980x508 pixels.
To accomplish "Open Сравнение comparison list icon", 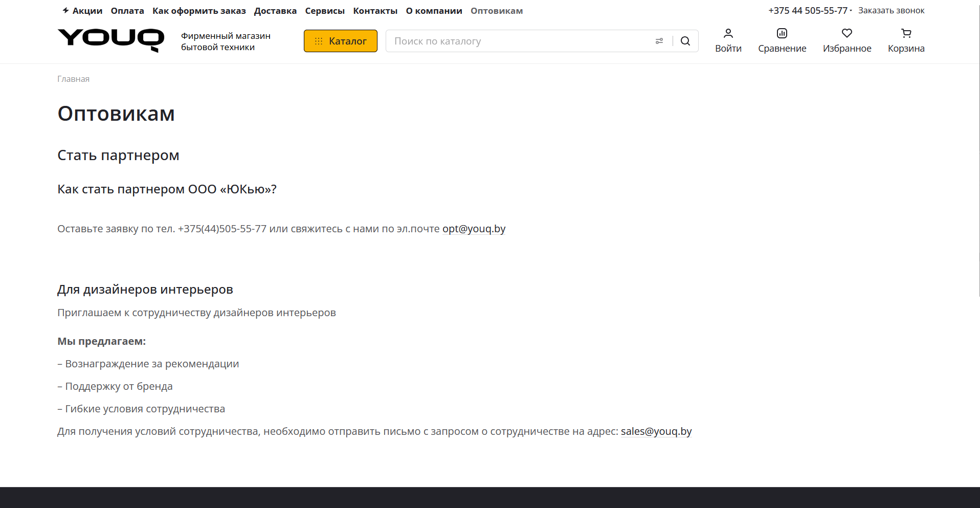I will [x=782, y=34].
